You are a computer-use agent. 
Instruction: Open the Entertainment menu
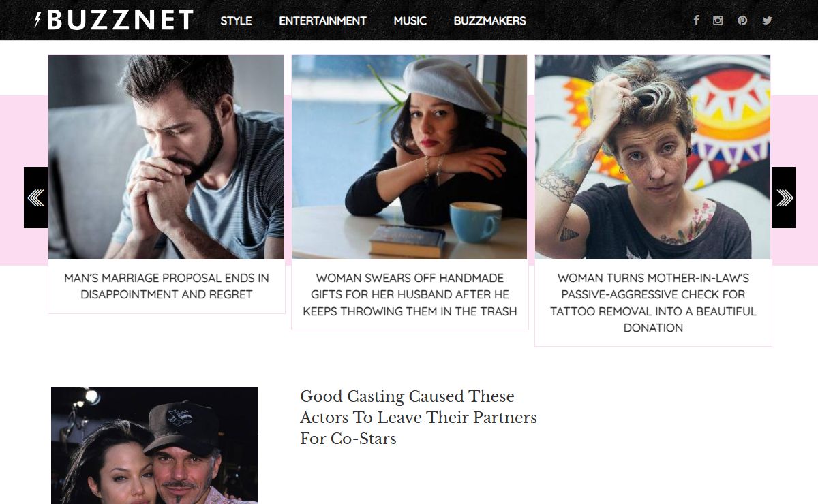322,20
